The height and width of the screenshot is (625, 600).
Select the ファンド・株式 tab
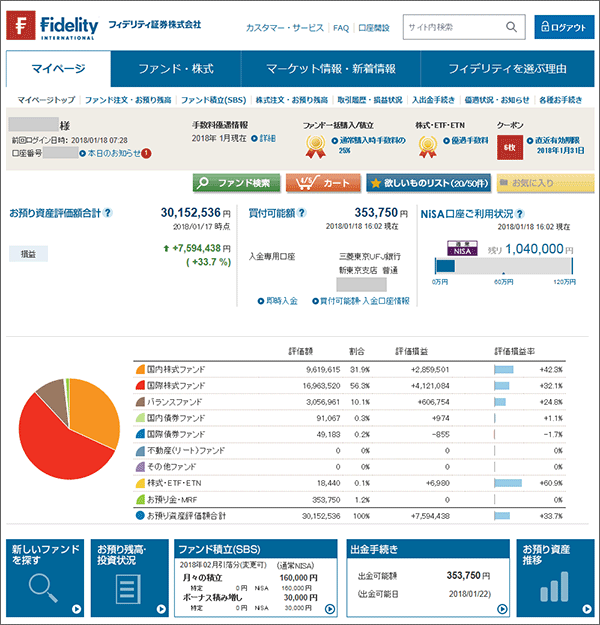[176, 69]
